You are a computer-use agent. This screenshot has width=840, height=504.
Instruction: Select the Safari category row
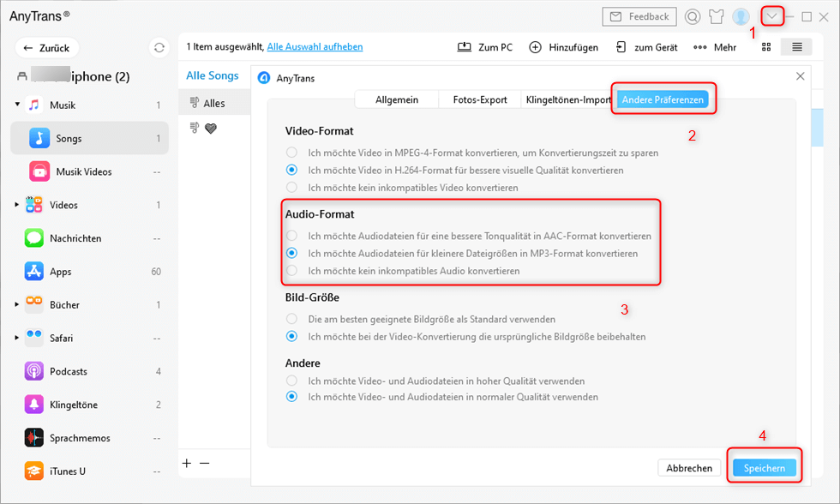[x=89, y=338]
